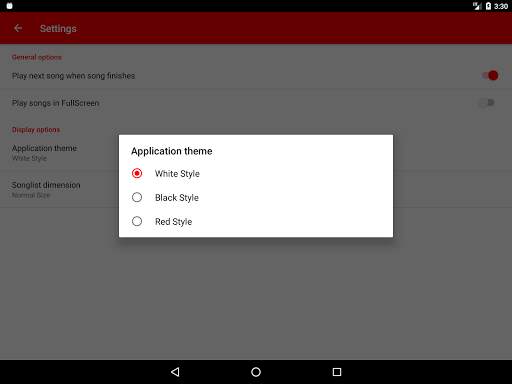
Task: Select the Red Style radio button
Action: 137,221
